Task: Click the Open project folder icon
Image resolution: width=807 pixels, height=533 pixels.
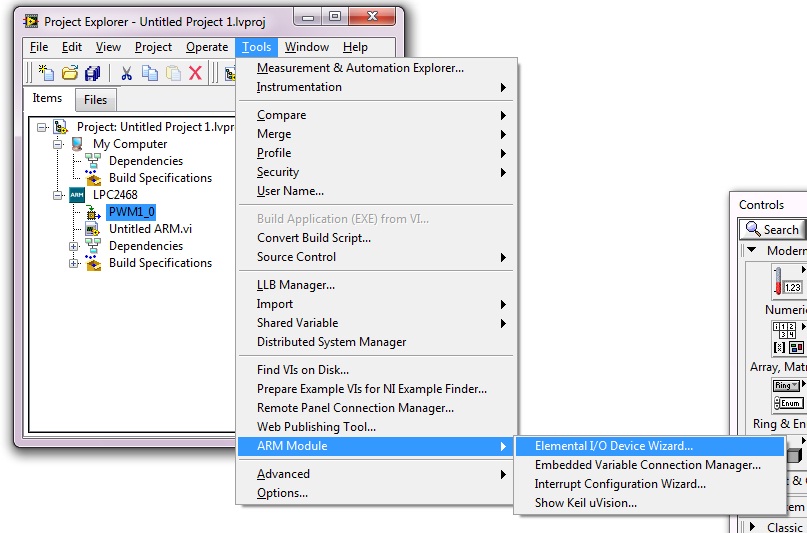Action: 69,73
